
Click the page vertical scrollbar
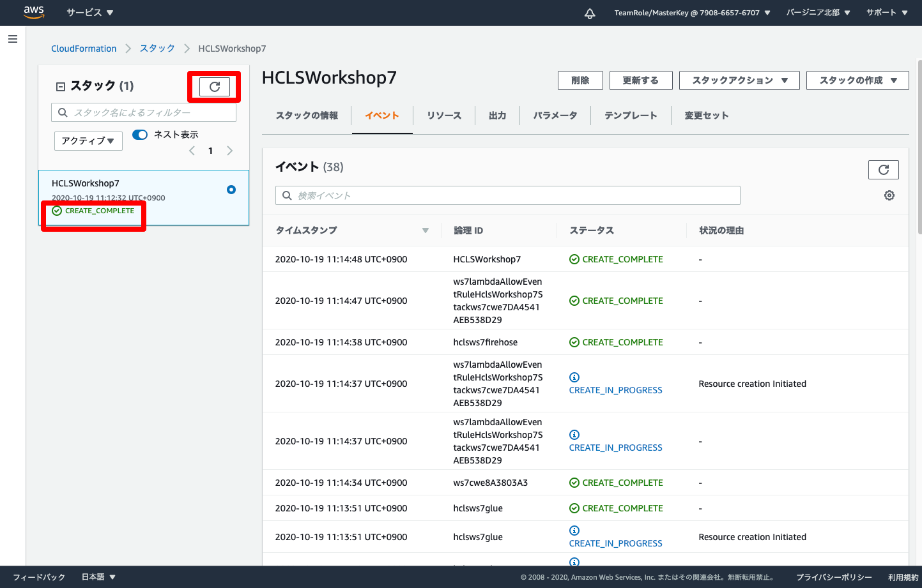pyautogui.click(x=919, y=147)
